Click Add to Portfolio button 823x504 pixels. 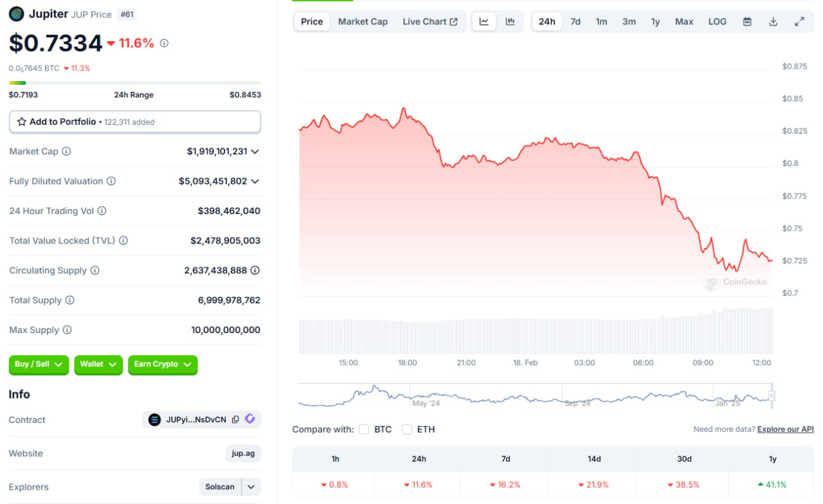tap(135, 122)
